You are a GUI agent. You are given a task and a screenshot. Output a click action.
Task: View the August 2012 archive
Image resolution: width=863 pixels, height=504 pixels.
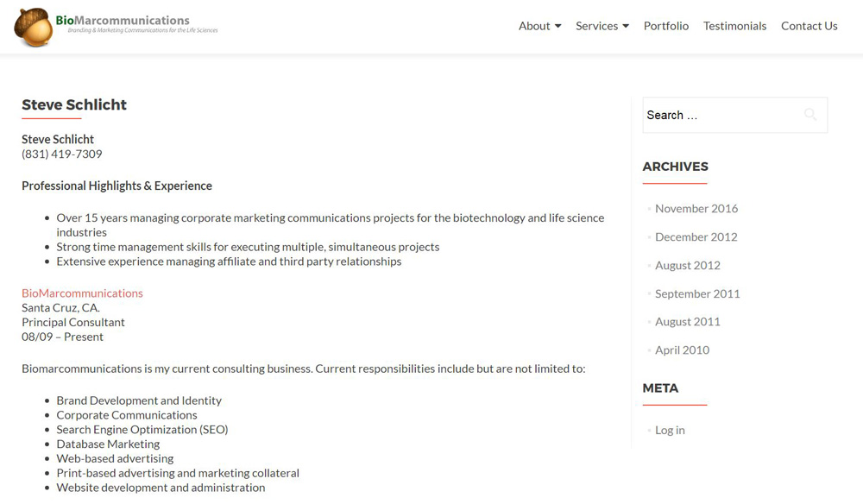pos(687,265)
